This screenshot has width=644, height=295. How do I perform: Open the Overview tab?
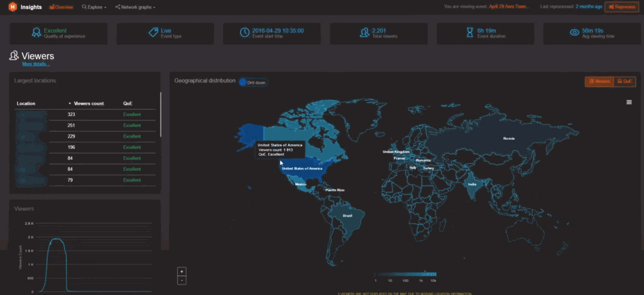coord(61,7)
